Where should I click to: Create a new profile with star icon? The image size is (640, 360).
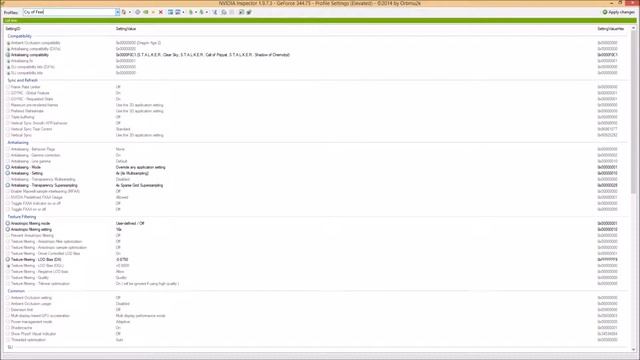[x=153, y=12]
